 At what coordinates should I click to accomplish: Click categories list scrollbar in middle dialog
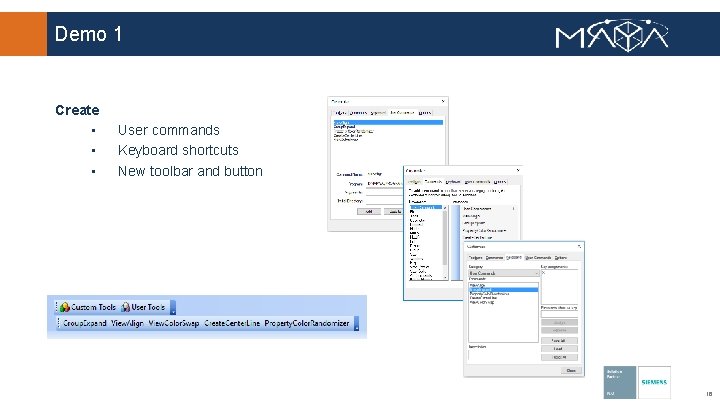444,242
